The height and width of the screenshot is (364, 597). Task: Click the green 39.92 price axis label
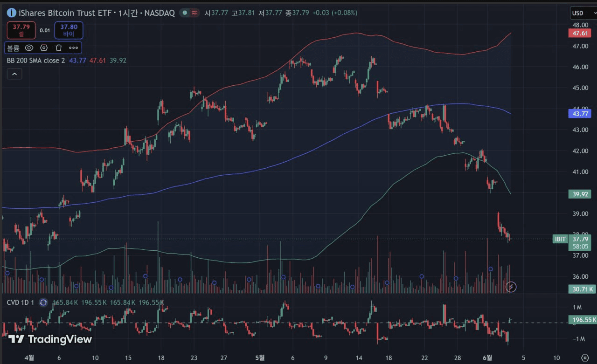[x=580, y=194]
